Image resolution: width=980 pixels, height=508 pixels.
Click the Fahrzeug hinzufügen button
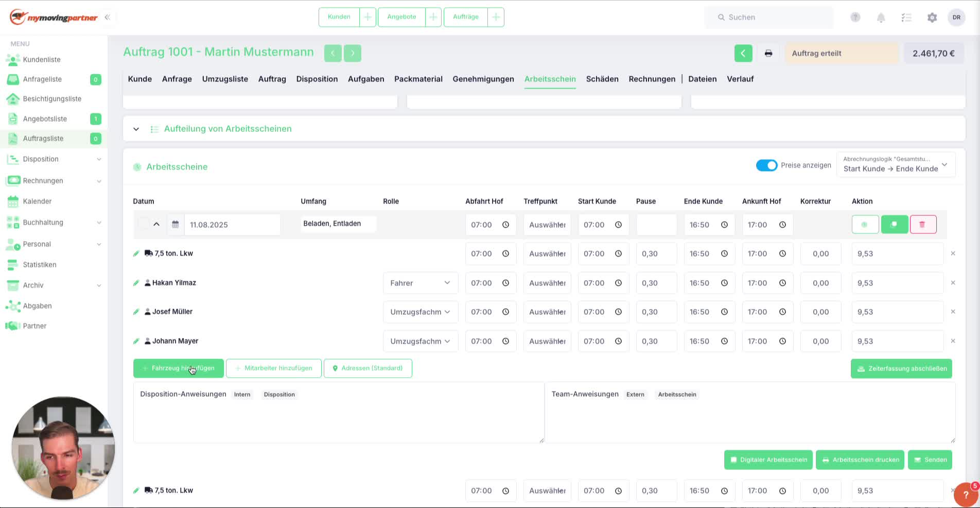pos(178,368)
